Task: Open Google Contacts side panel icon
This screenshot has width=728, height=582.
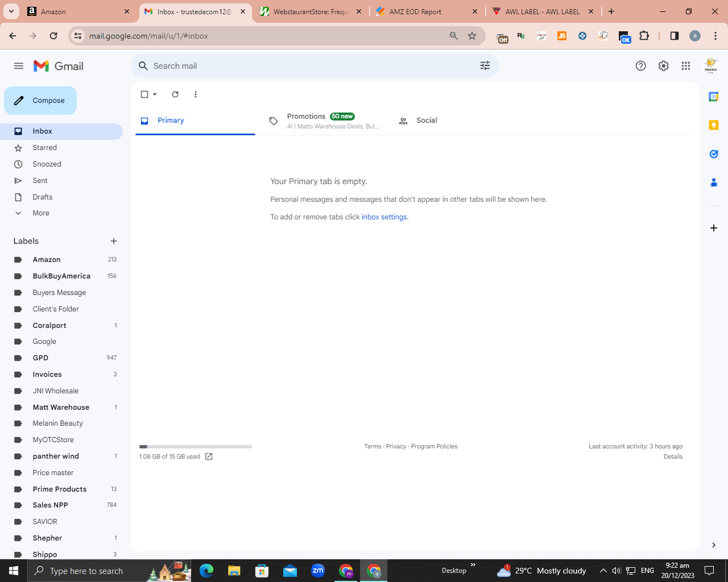Action: point(714,182)
